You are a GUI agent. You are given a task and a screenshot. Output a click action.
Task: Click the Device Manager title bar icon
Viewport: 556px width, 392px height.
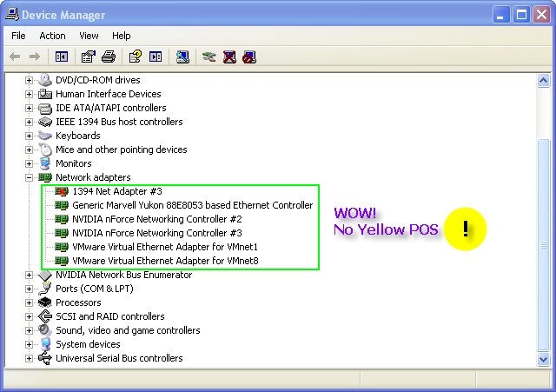click(12, 15)
